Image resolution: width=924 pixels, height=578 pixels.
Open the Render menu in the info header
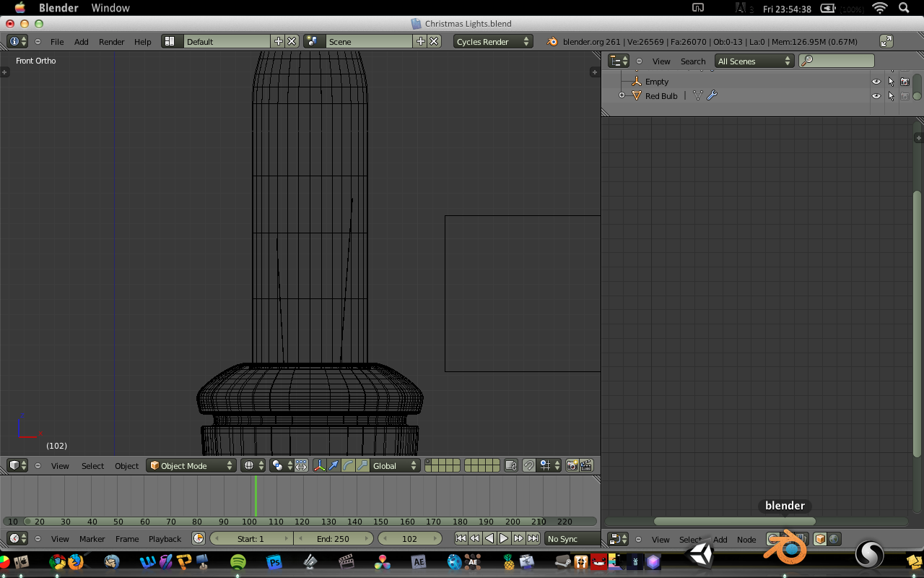click(112, 42)
